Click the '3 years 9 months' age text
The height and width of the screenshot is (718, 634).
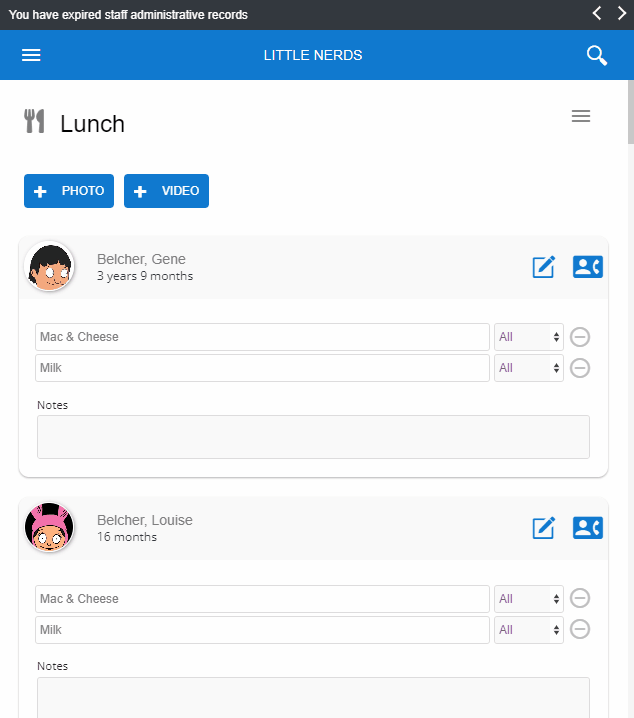[145, 276]
